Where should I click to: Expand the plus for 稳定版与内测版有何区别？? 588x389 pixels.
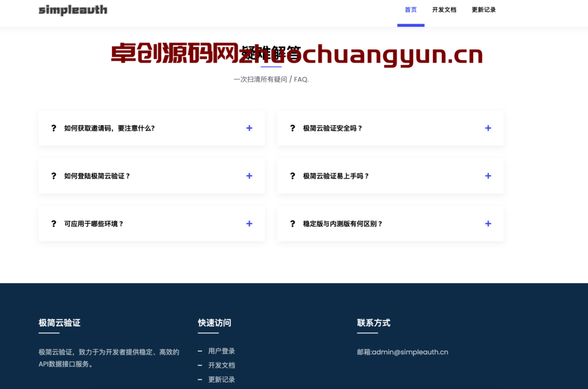[488, 224]
